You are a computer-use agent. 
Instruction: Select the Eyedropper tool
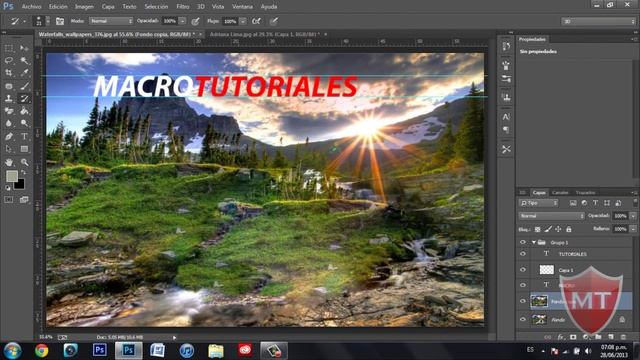pyautogui.click(x=24, y=73)
